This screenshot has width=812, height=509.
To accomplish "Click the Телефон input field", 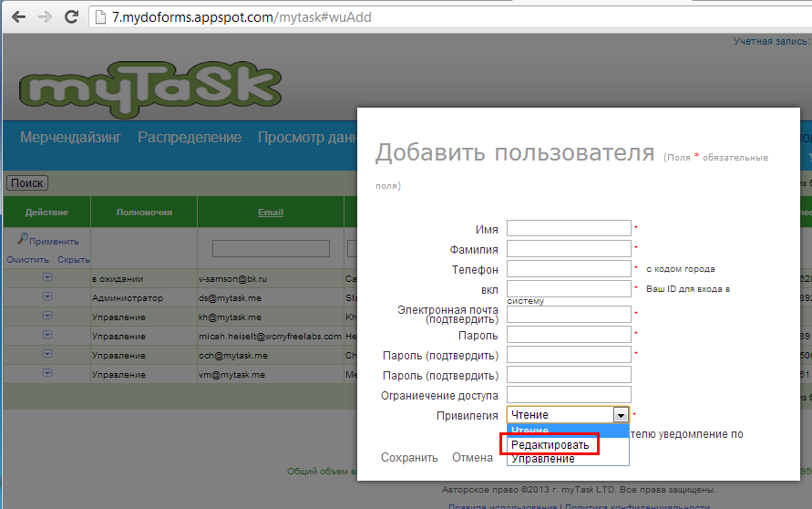I will pyautogui.click(x=569, y=269).
